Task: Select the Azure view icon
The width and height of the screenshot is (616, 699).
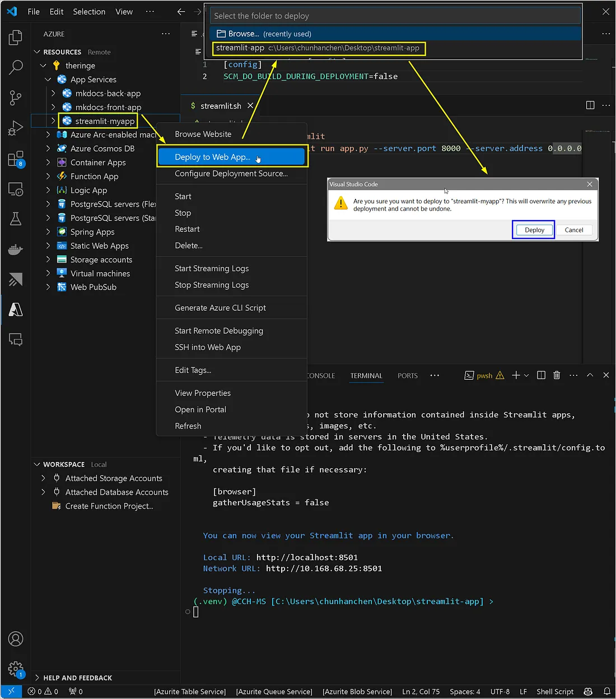Action: (x=16, y=309)
